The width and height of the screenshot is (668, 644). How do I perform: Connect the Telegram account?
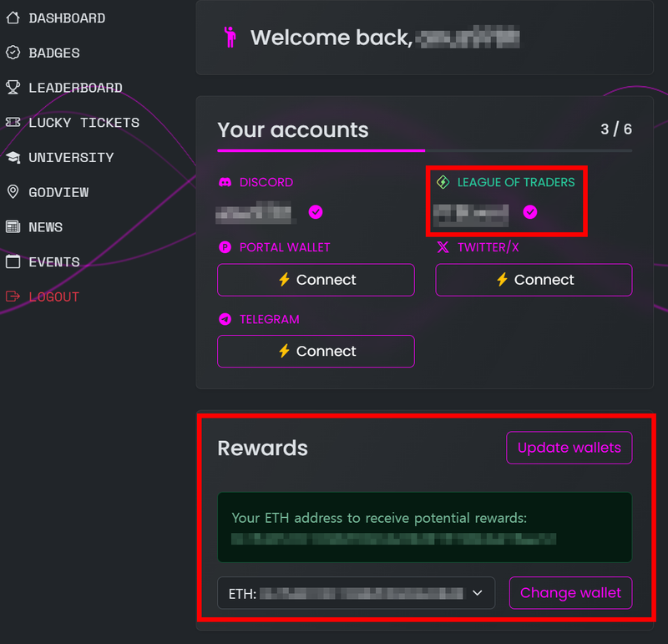(x=316, y=351)
